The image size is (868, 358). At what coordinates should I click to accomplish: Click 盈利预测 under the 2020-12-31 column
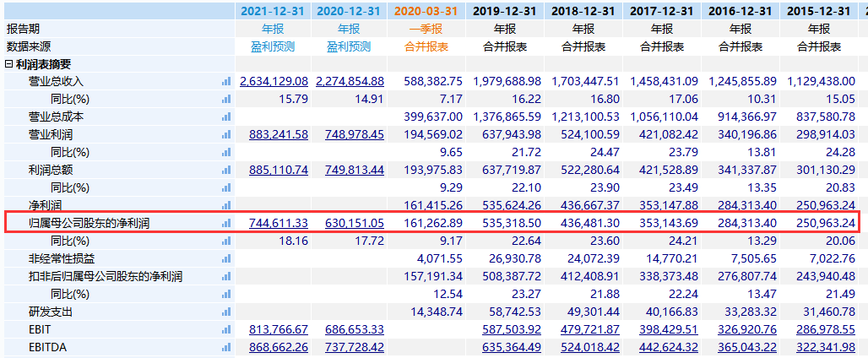click(x=349, y=46)
